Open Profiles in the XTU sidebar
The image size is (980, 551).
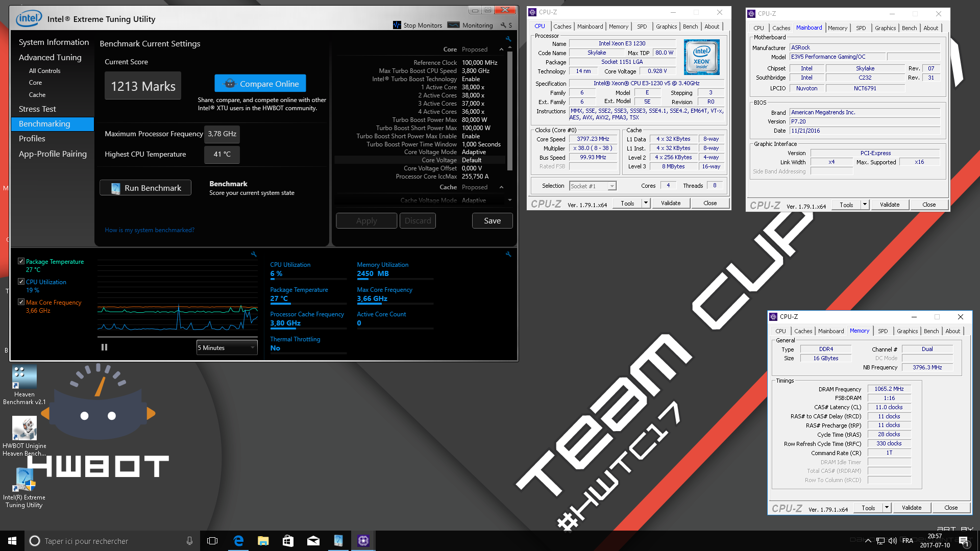pyautogui.click(x=32, y=139)
